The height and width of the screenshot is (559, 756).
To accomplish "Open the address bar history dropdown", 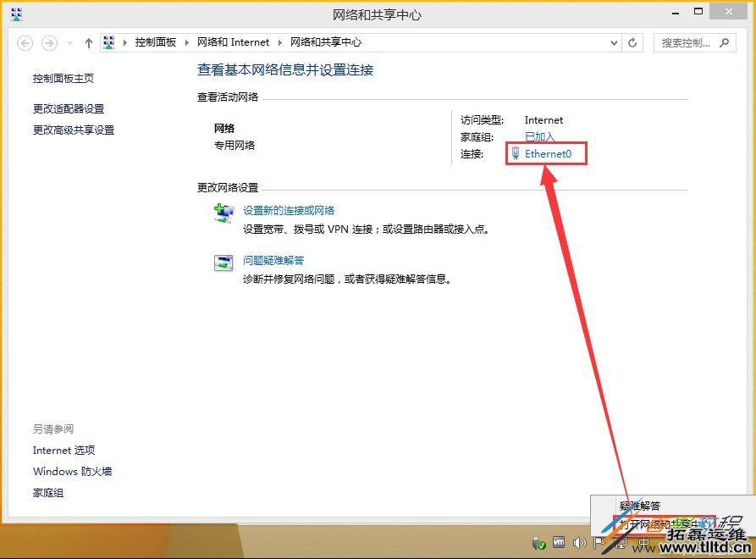I will (613, 42).
